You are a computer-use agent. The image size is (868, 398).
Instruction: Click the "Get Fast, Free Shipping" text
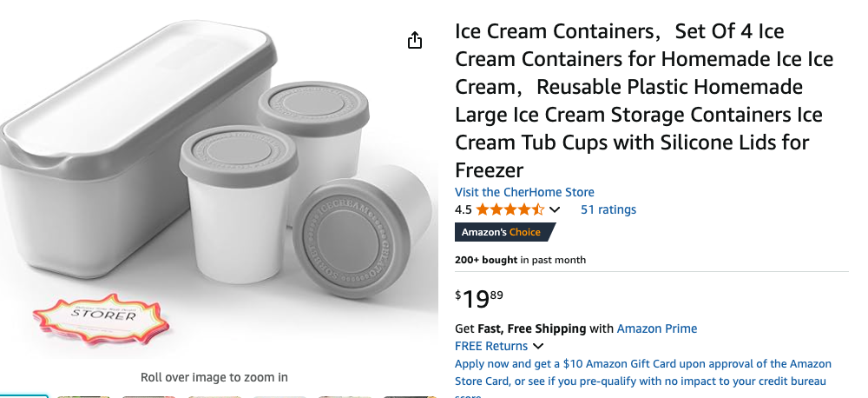tap(520, 328)
